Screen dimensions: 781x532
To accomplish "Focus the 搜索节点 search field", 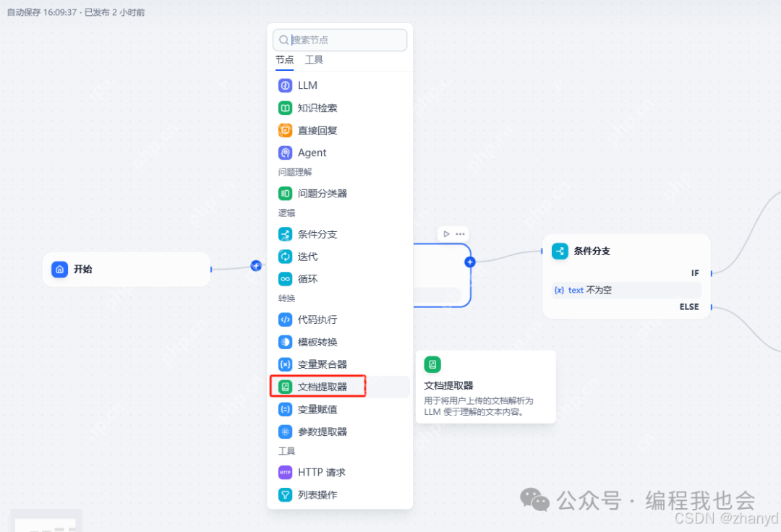I will 340,40.
